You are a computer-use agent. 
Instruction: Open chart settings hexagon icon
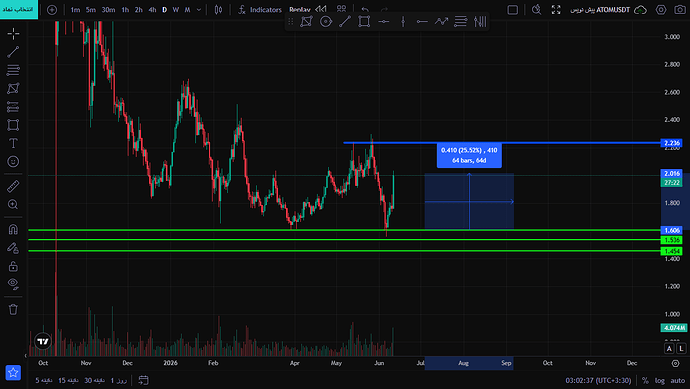point(661,10)
